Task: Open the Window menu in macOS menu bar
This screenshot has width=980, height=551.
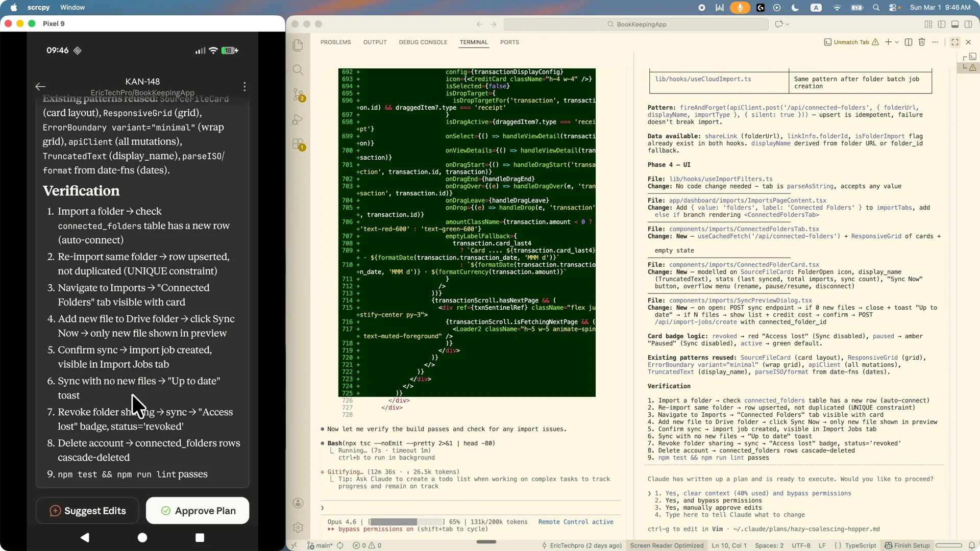Action: coord(72,8)
